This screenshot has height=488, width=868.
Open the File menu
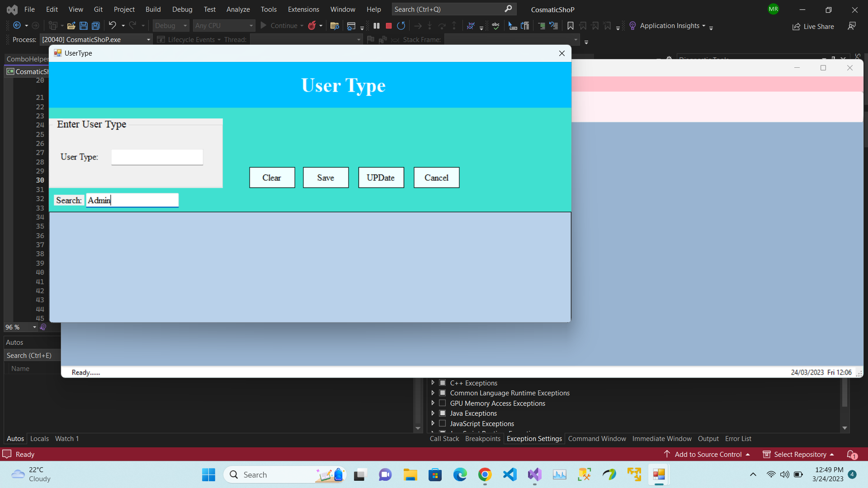pos(29,9)
